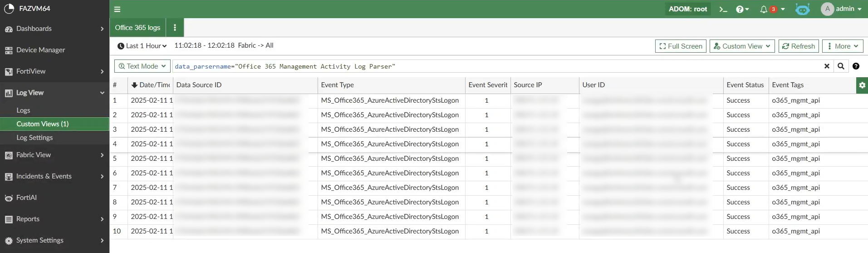This screenshot has height=253, width=868.
Task: Click o365_mgmt_api tag in row 3
Action: (x=796, y=129)
